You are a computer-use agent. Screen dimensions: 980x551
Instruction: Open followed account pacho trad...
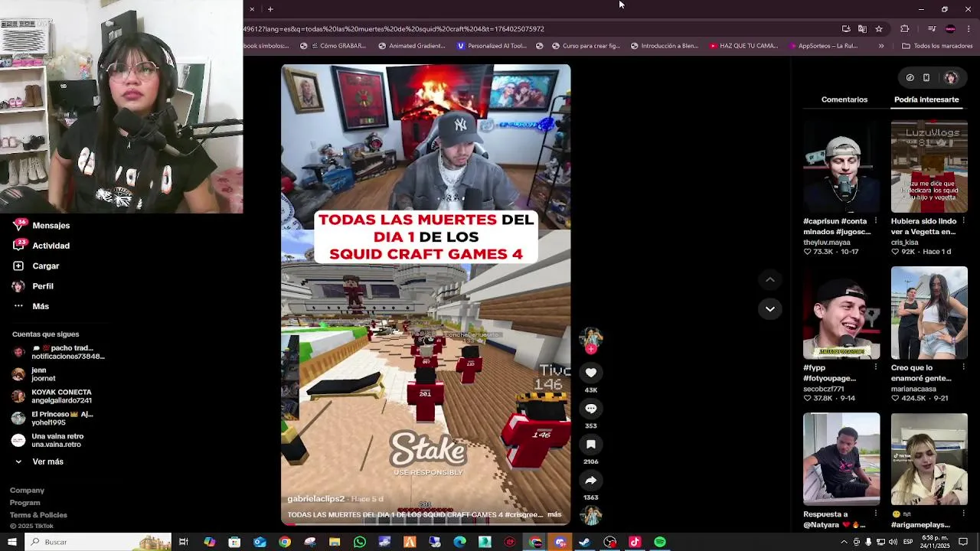(x=58, y=352)
